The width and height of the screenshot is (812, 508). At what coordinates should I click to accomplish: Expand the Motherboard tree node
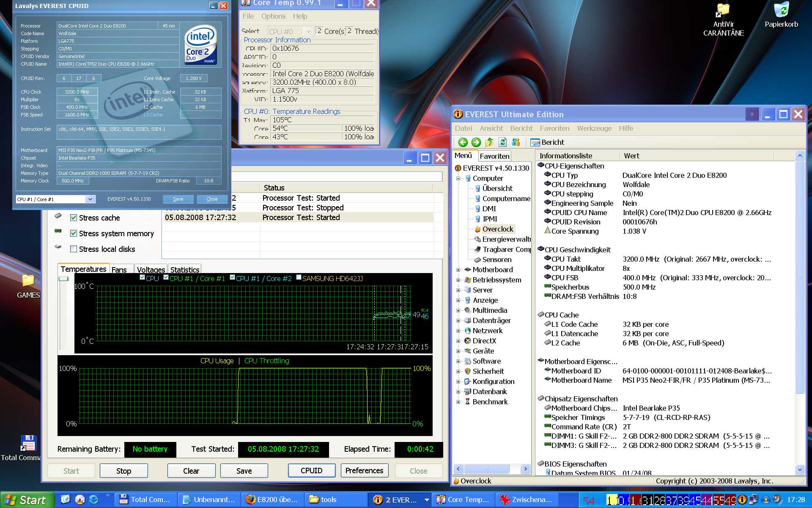click(458, 270)
